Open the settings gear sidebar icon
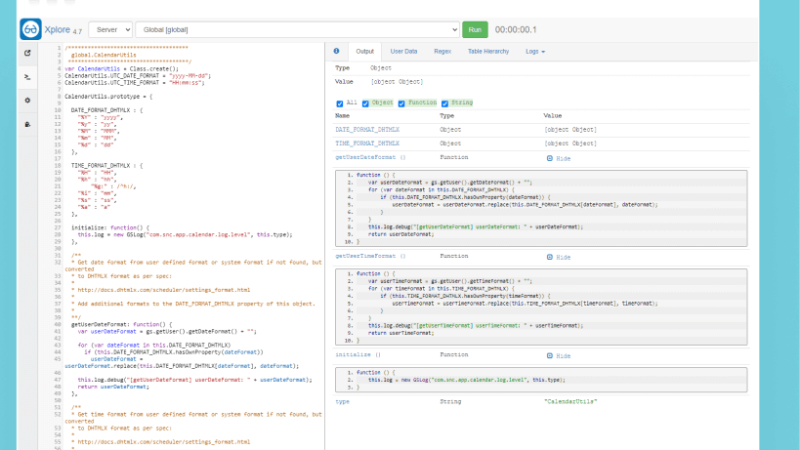This screenshot has width=800, height=450. [27, 100]
